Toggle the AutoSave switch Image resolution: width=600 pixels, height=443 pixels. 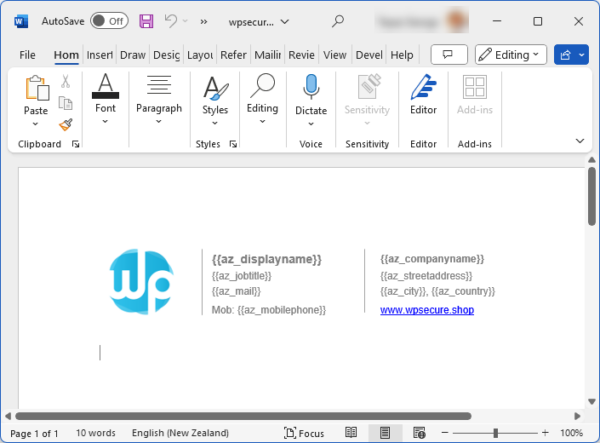coord(109,20)
